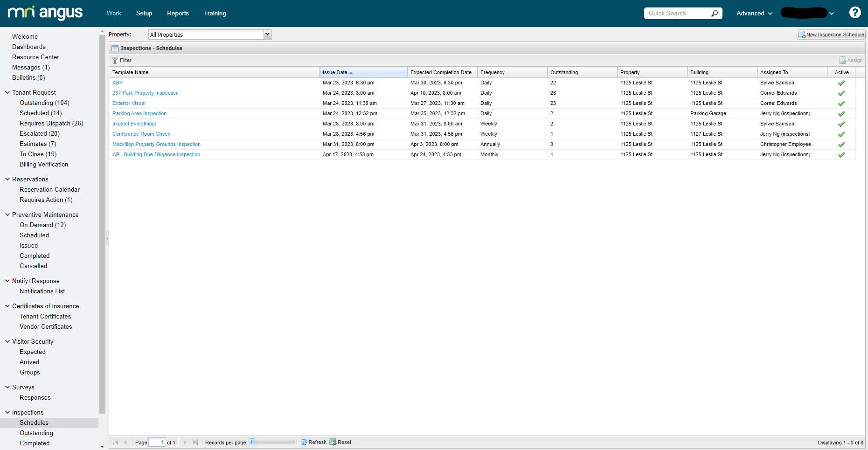Open the Exterior Visual schedule link
The image size is (868, 450).
(x=129, y=103)
